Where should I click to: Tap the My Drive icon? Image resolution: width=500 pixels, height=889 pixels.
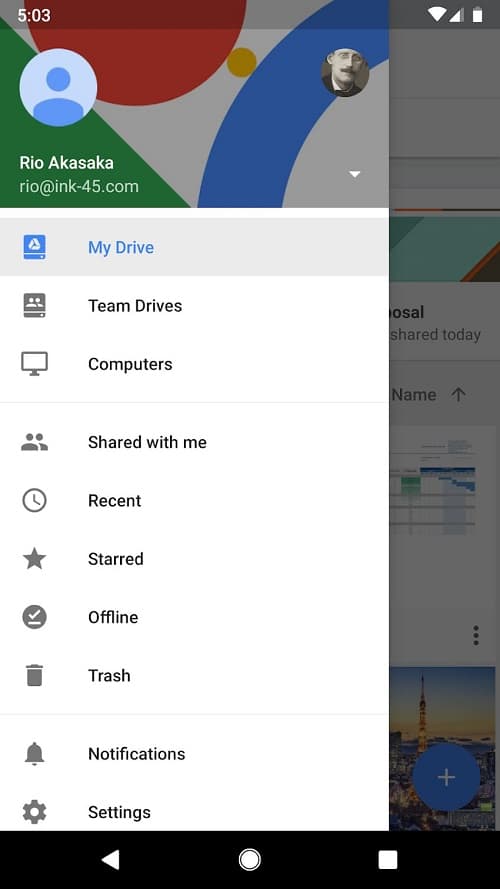(35, 247)
